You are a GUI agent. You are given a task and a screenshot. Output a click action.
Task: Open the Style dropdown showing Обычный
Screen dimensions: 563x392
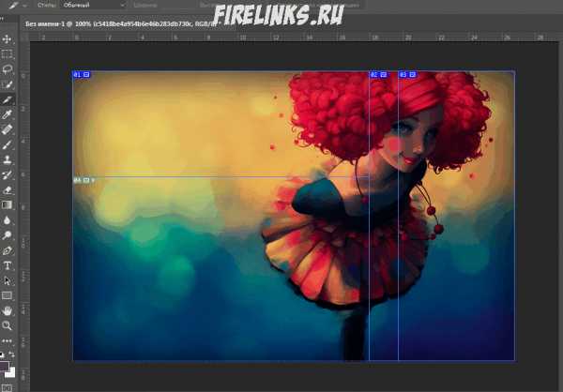(x=94, y=5)
